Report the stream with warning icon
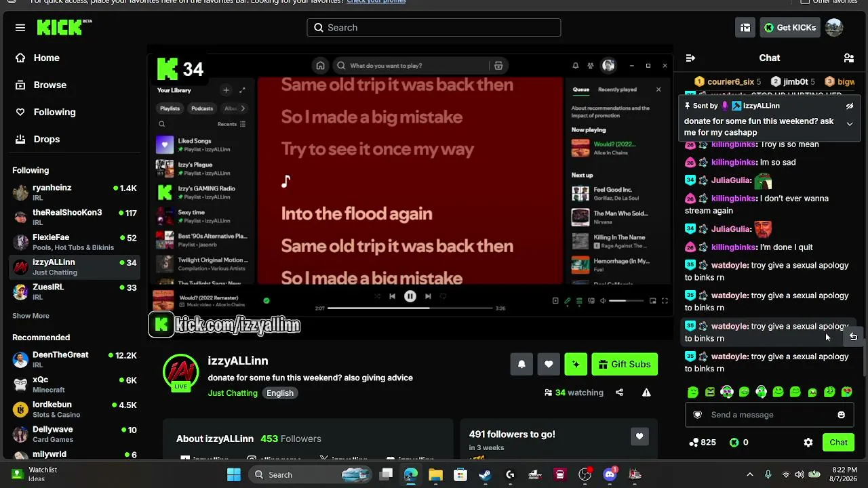This screenshot has height=488, width=868. (x=646, y=392)
